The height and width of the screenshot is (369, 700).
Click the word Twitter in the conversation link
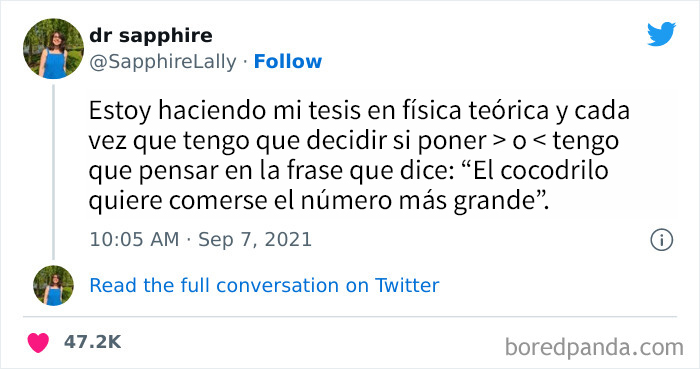pyautogui.click(x=407, y=286)
